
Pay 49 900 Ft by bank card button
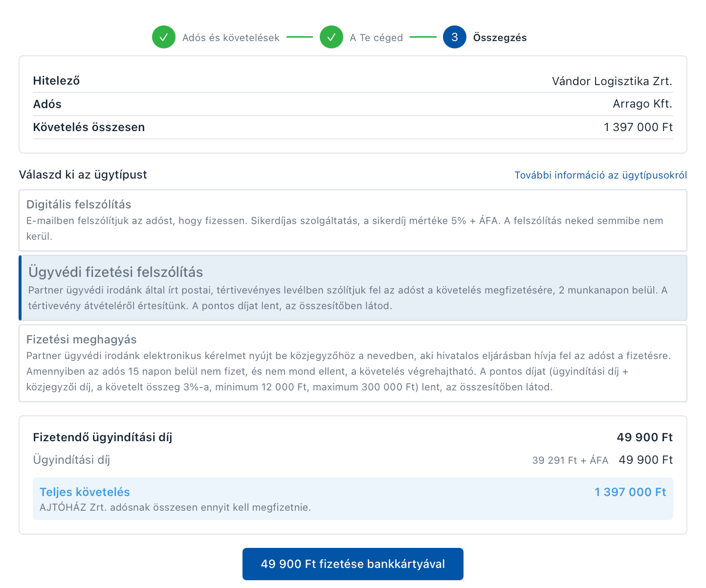point(353,564)
